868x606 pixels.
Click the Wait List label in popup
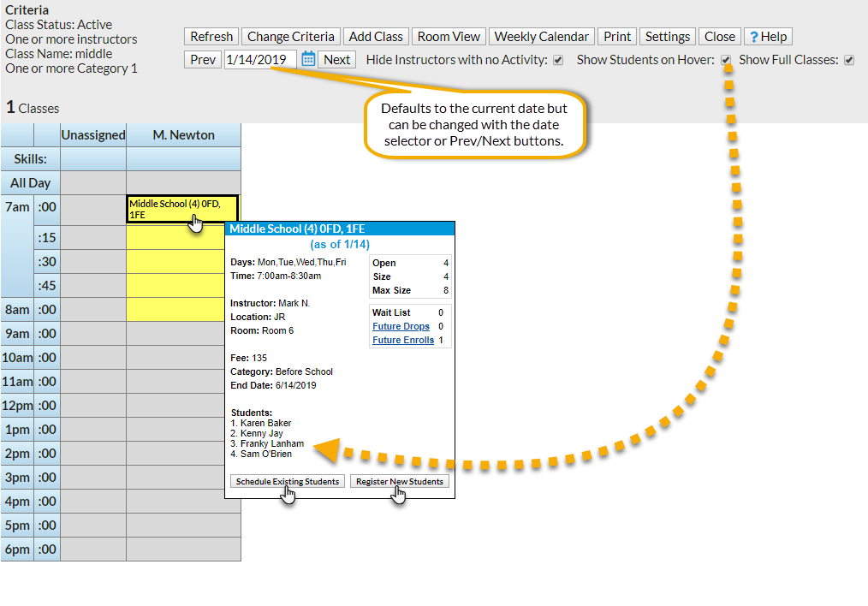click(x=391, y=312)
